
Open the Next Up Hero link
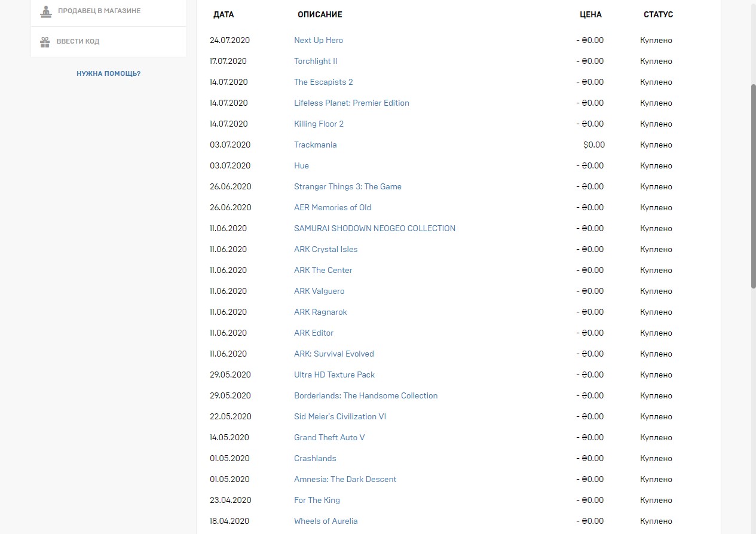pos(319,40)
